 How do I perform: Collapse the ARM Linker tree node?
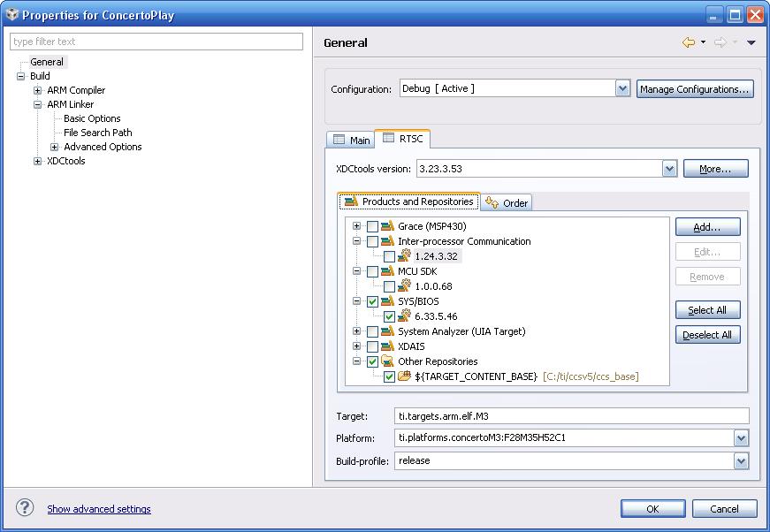pos(35,104)
